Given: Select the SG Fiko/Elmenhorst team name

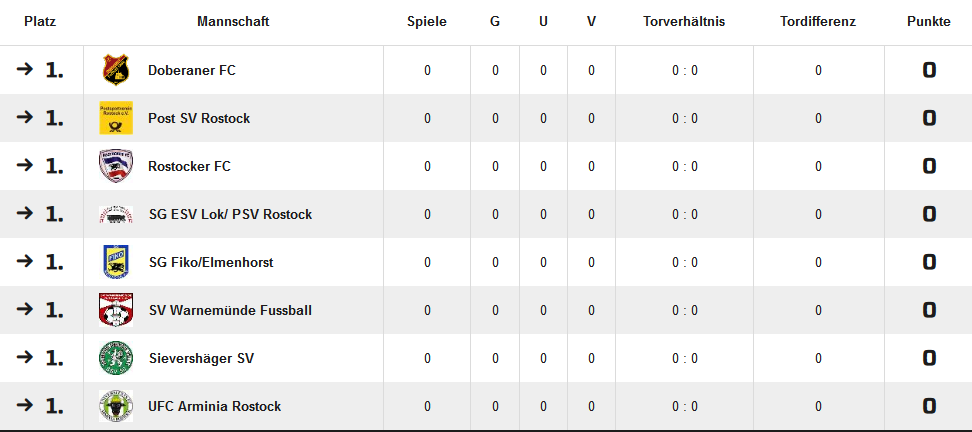Looking at the screenshot, I should point(210,262).
